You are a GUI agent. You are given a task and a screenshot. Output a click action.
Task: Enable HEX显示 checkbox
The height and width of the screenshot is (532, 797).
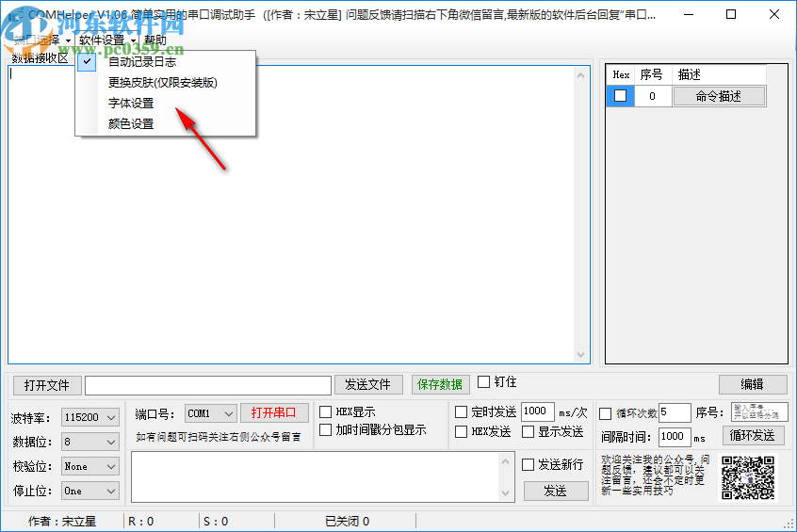[325, 411]
